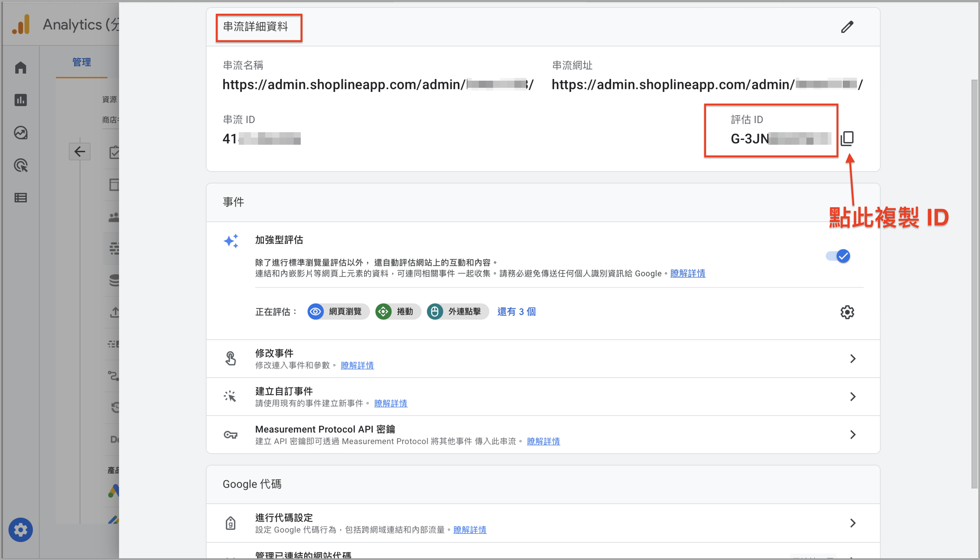Expand the 建立自訂事件 row chevron
The width and height of the screenshot is (980, 560).
point(853,397)
